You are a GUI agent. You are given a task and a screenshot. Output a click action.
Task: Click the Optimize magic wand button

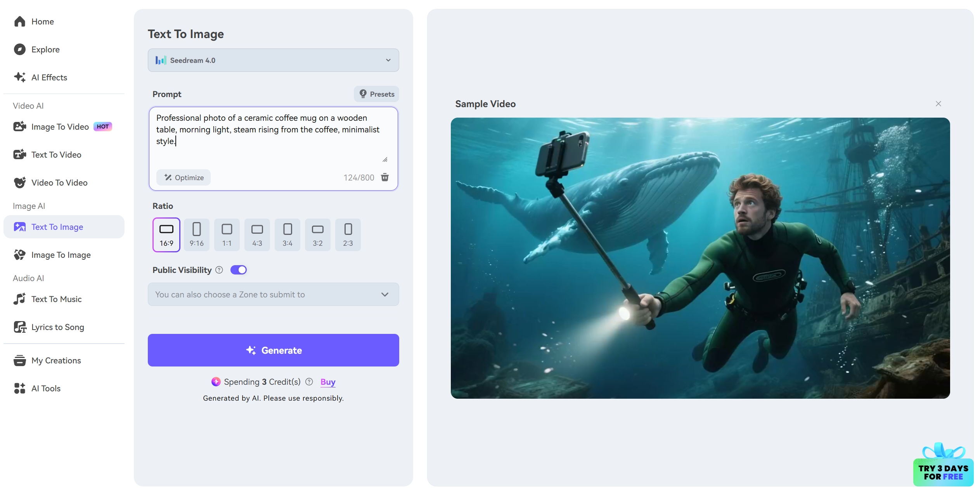coord(184,177)
